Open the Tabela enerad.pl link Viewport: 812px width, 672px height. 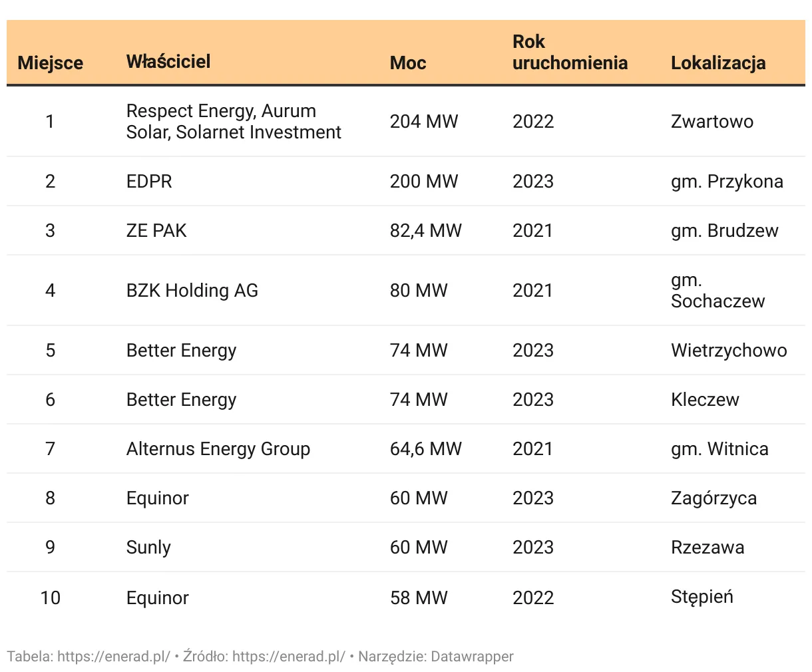(x=113, y=657)
